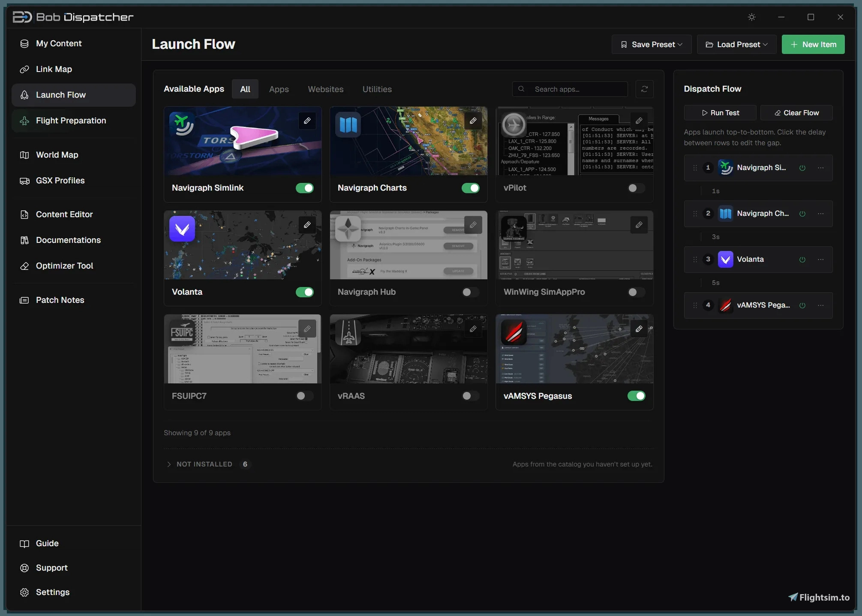Edit the 5s delay after Volanta

tap(715, 283)
